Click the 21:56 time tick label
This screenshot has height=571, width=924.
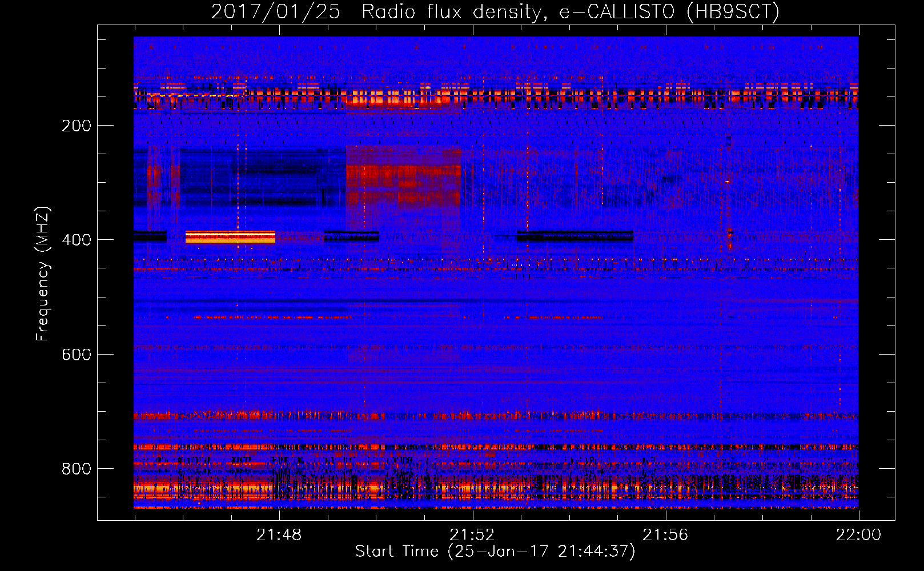665,535
